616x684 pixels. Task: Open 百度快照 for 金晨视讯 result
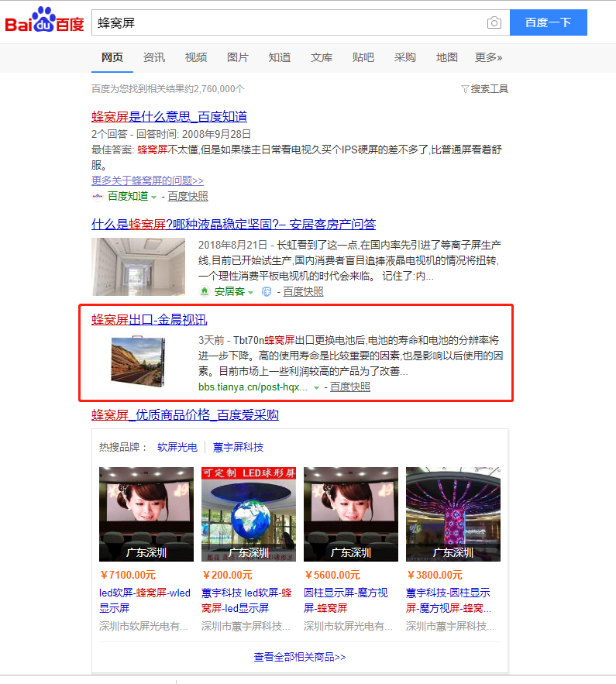[350, 387]
